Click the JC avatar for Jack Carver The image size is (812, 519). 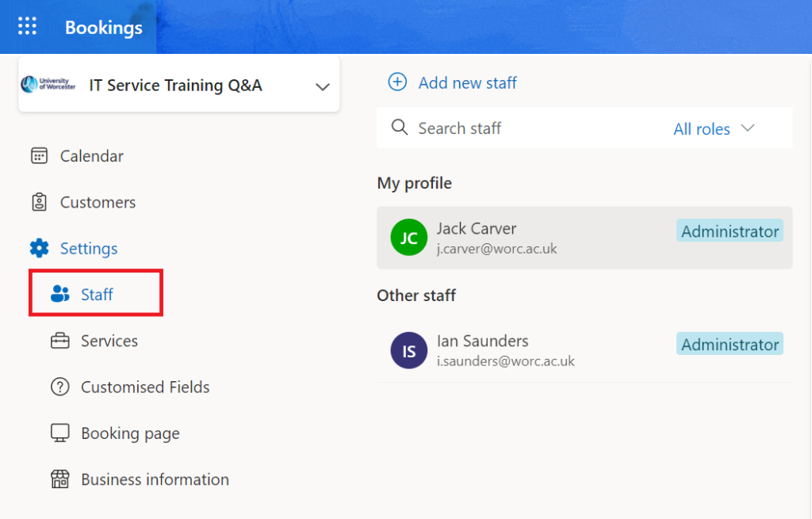(409, 238)
